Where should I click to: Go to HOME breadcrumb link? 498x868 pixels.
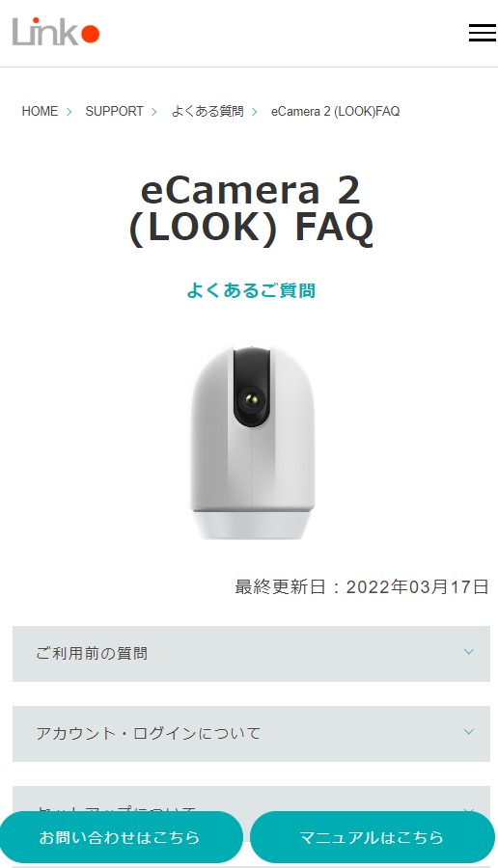(x=40, y=111)
